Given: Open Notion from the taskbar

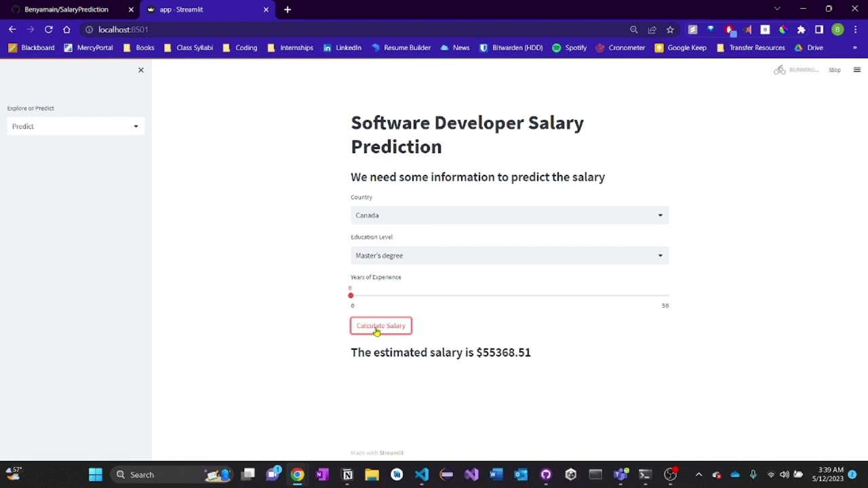Looking at the screenshot, I should pyautogui.click(x=347, y=474).
